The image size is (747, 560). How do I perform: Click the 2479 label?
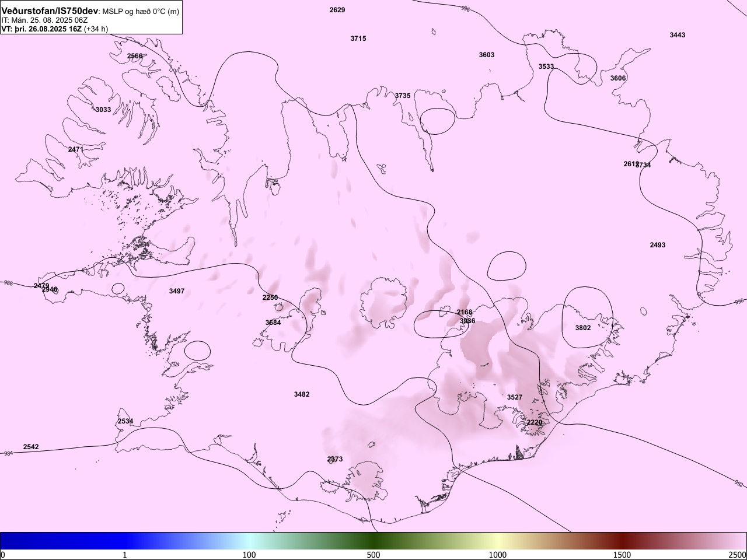(41, 286)
